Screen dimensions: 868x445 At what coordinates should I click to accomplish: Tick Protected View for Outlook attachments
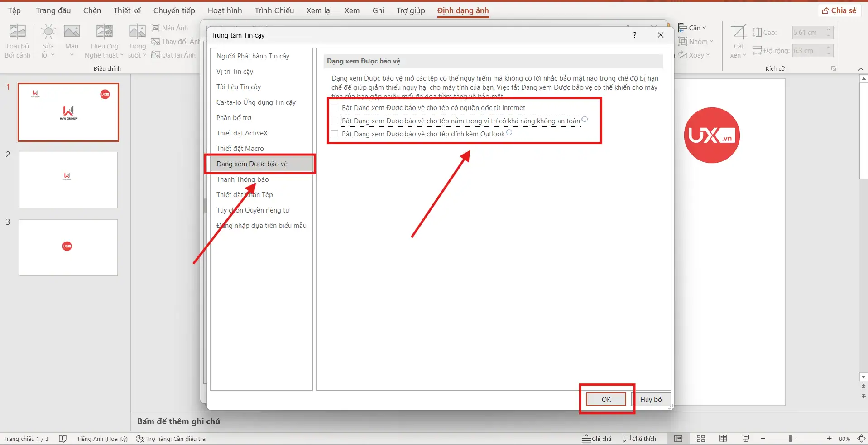(x=335, y=134)
